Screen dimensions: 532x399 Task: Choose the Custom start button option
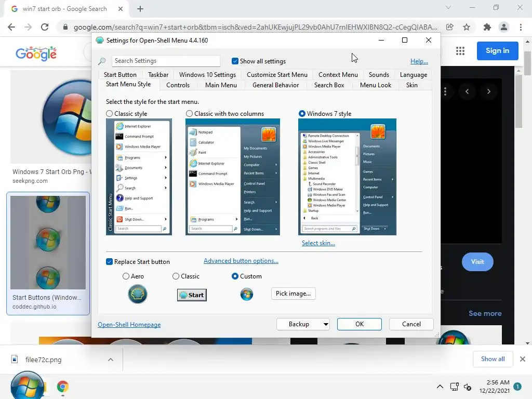(x=235, y=276)
